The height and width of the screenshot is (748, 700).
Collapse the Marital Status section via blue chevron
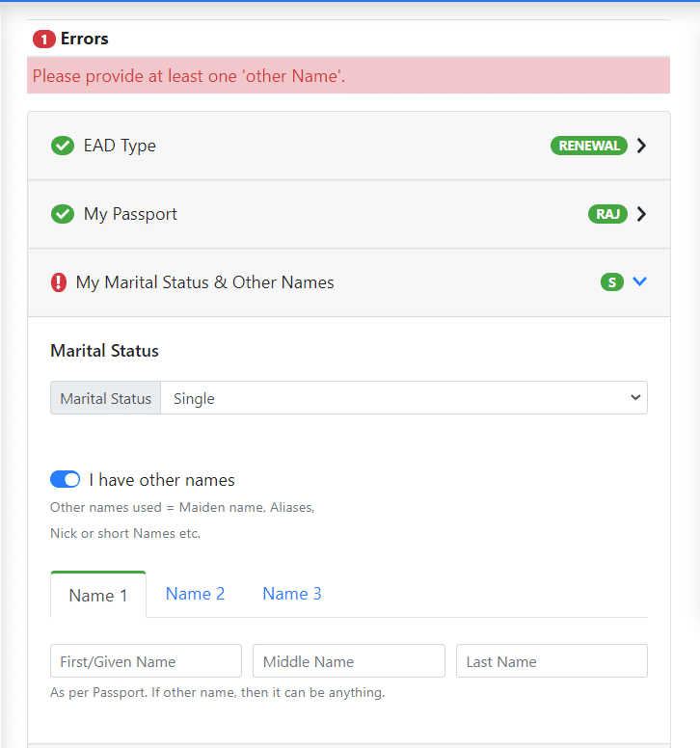point(641,282)
